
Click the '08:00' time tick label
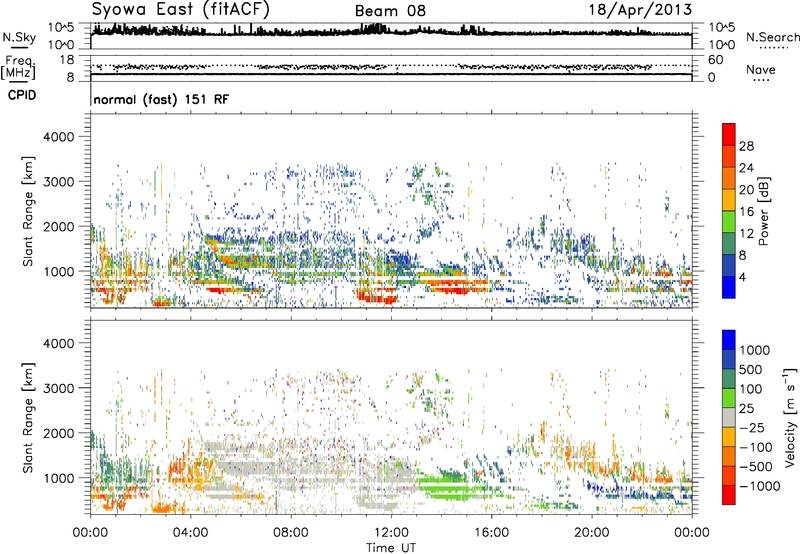click(x=291, y=533)
